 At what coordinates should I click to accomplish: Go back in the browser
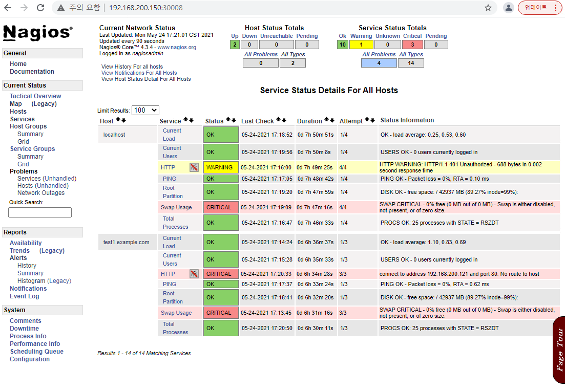click(x=8, y=8)
